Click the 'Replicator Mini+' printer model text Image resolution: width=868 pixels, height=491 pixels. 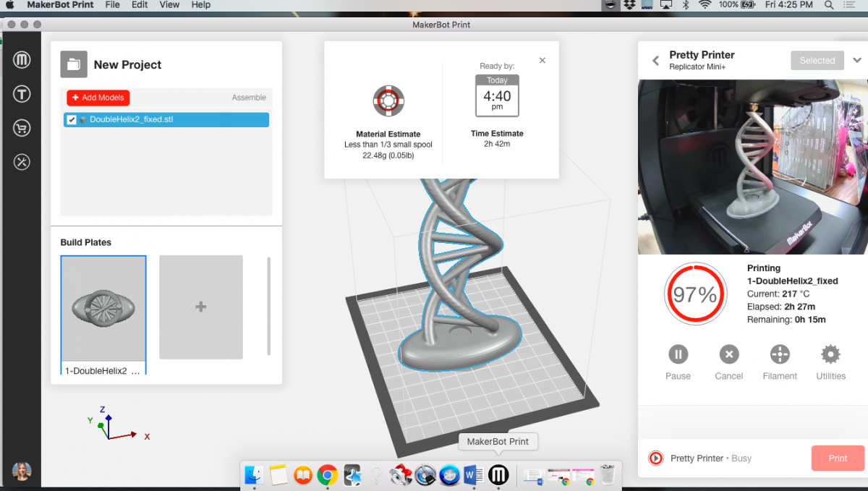pos(697,67)
